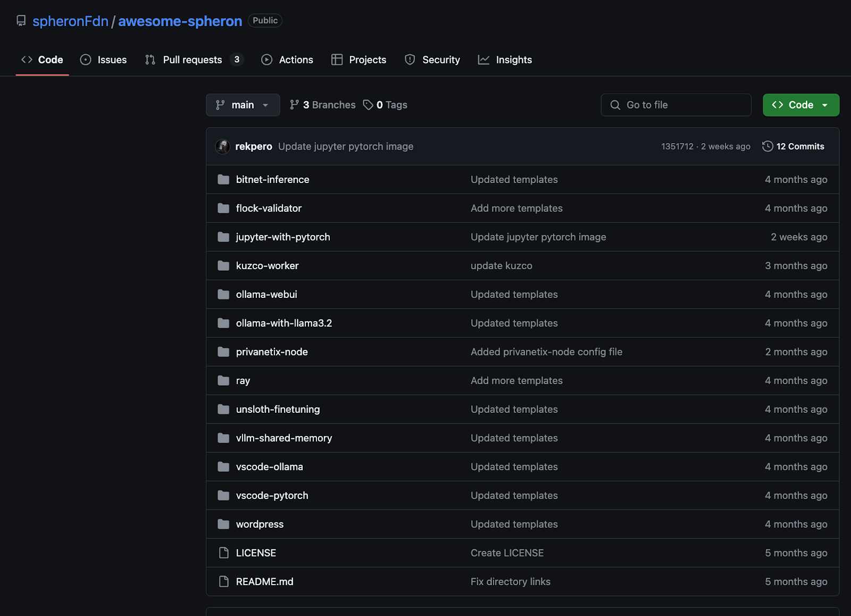Click 'Add more templates' in the ray row

pyautogui.click(x=516, y=380)
